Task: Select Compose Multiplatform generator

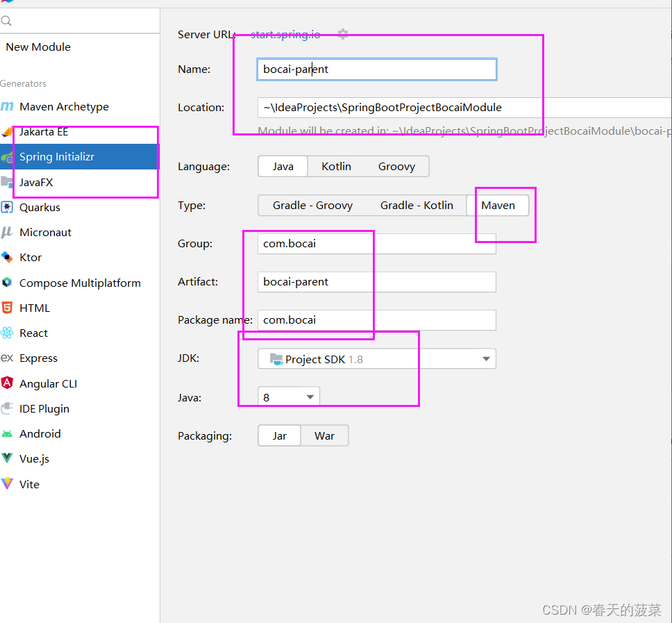Action: click(x=80, y=283)
